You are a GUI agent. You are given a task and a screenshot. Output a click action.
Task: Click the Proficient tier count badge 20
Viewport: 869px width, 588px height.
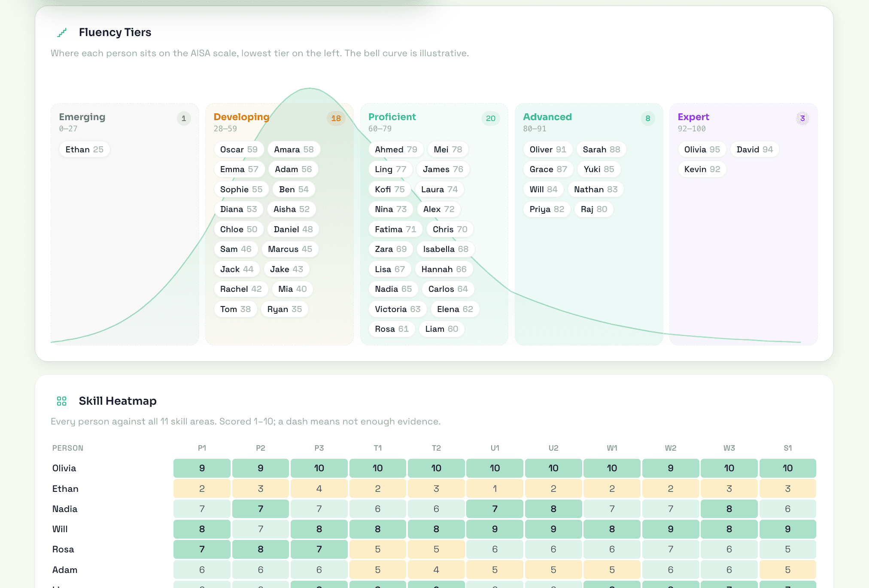point(491,118)
